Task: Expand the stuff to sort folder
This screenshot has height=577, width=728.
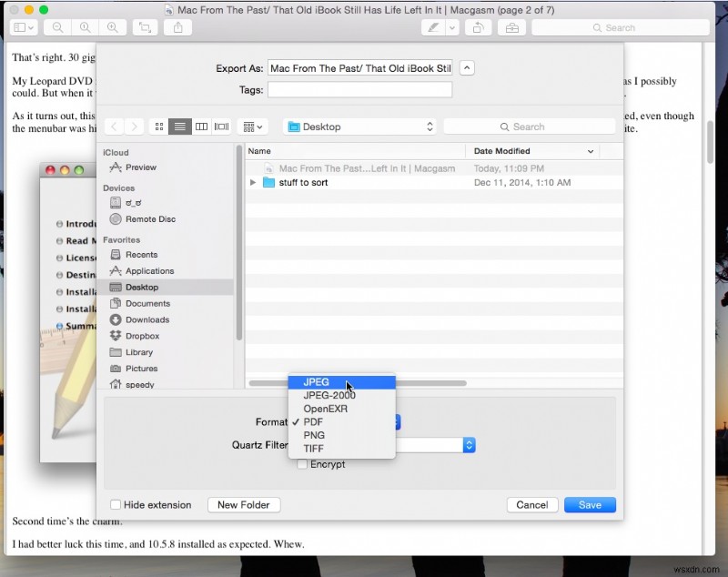Action: point(253,182)
